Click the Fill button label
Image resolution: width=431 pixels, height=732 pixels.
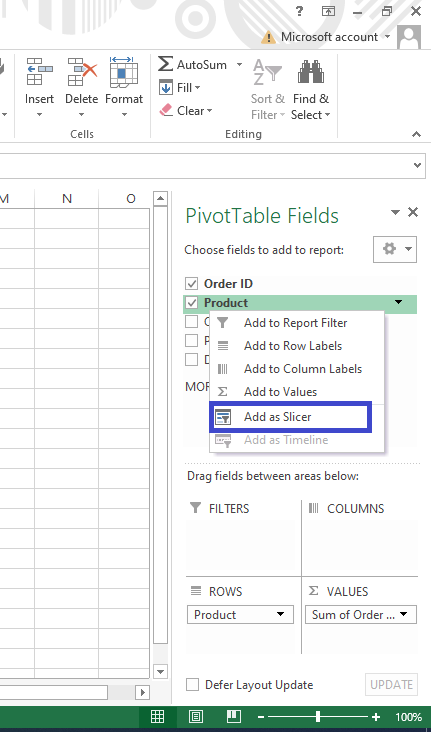(x=184, y=87)
